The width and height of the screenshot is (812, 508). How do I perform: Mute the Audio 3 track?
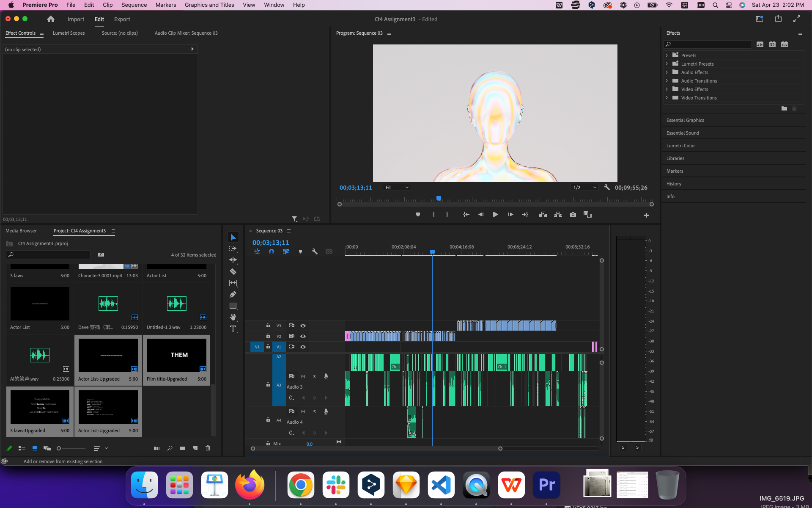(x=303, y=376)
